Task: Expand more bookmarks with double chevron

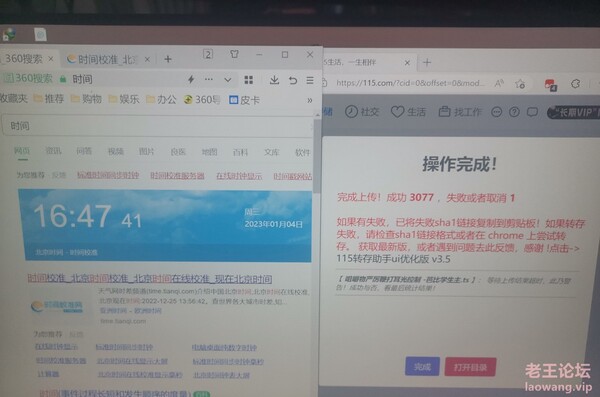Action: point(310,100)
